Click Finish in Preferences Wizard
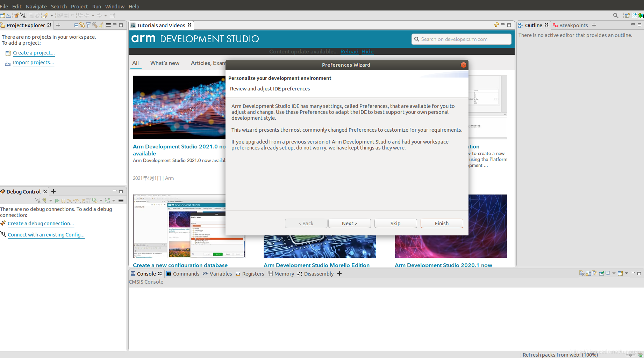 [442, 223]
